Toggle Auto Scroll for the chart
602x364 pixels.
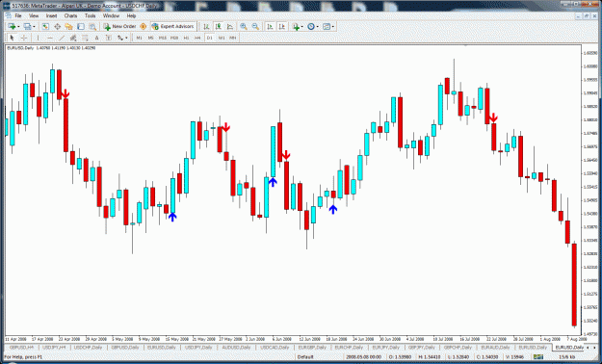[270, 27]
